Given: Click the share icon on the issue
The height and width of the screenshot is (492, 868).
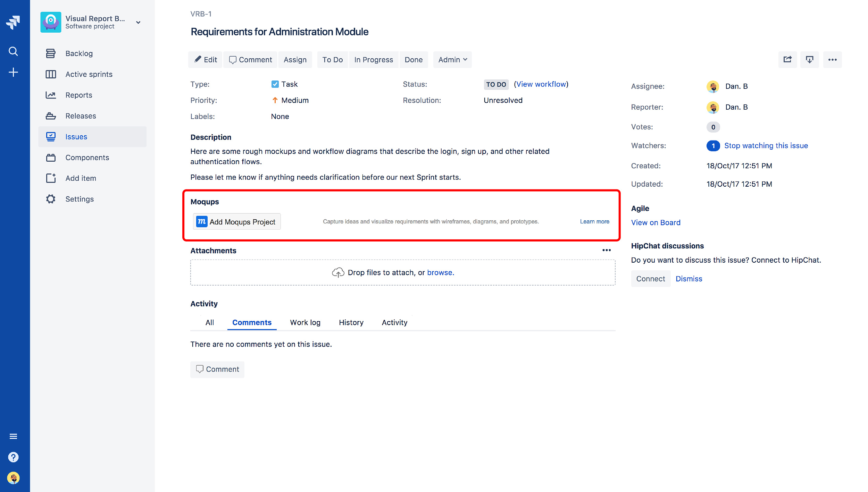Looking at the screenshot, I should (787, 59).
